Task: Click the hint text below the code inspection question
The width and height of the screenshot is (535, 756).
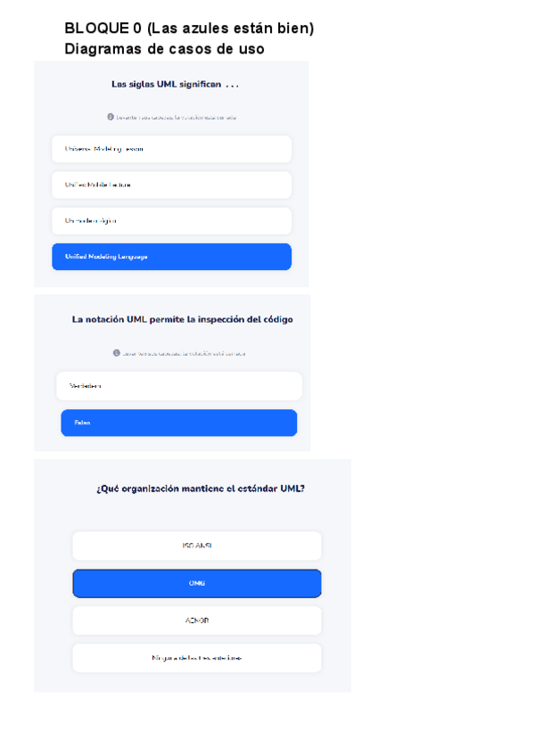Action: click(x=183, y=354)
